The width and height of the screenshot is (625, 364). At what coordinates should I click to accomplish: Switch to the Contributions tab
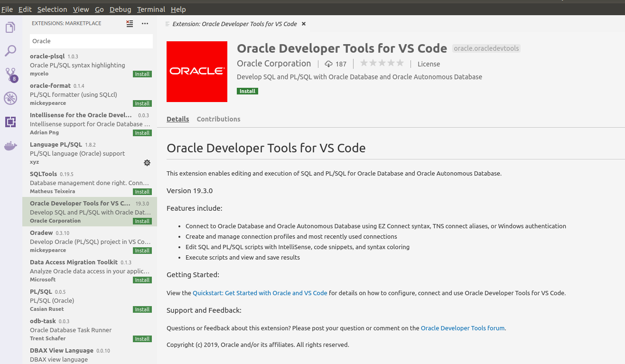click(218, 119)
